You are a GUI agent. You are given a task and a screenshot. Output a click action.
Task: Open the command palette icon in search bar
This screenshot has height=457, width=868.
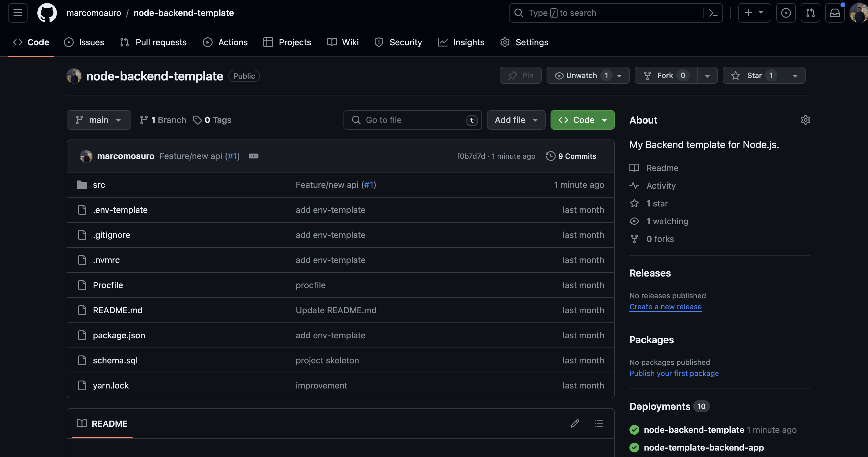click(x=713, y=13)
